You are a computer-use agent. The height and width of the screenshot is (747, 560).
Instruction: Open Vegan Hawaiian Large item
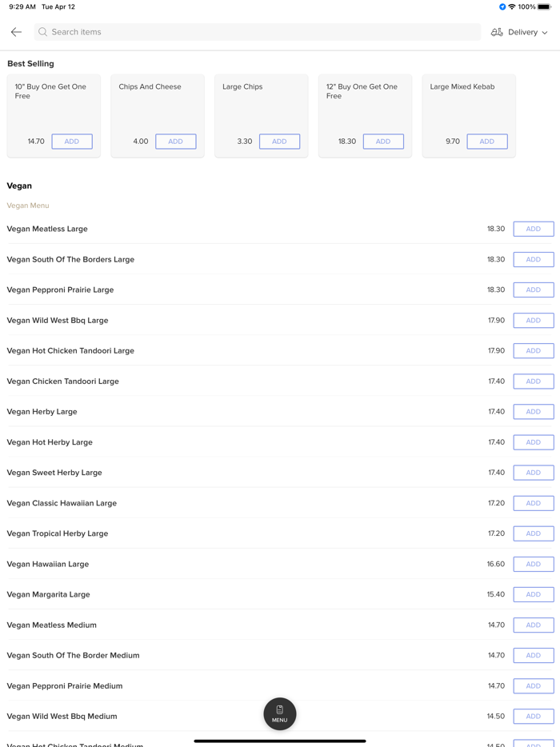[x=48, y=564]
